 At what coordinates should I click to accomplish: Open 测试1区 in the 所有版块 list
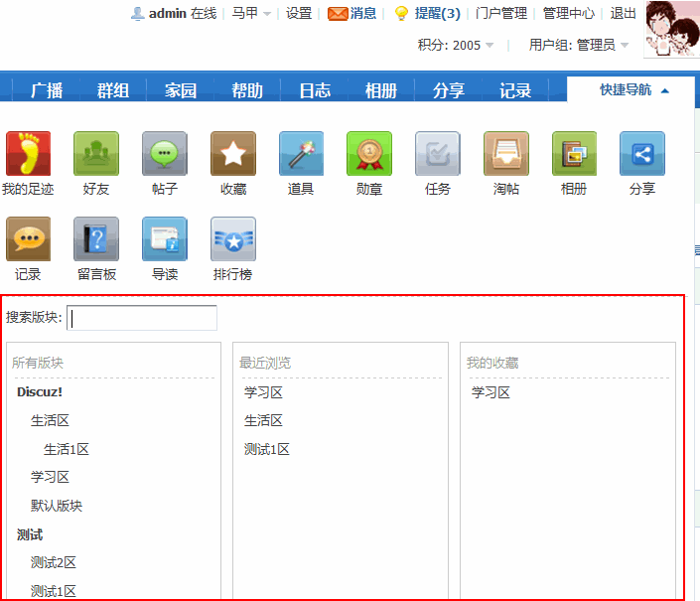point(54,591)
